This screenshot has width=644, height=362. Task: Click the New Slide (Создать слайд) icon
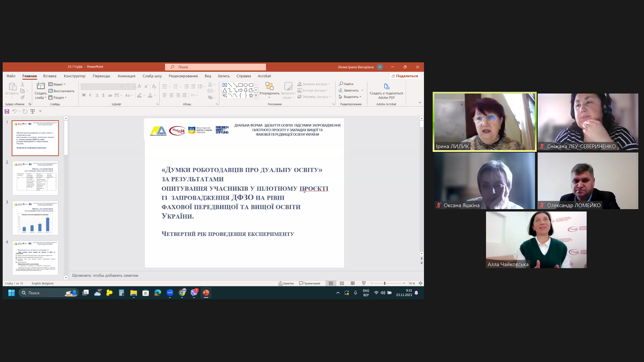(x=41, y=86)
